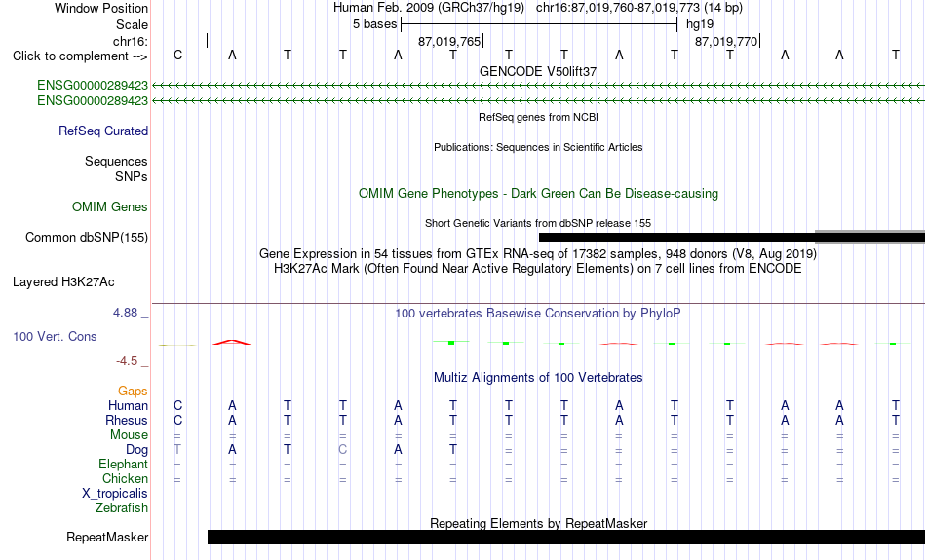Click the H3K27Ac Mark ENCODE title

coord(538,269)
